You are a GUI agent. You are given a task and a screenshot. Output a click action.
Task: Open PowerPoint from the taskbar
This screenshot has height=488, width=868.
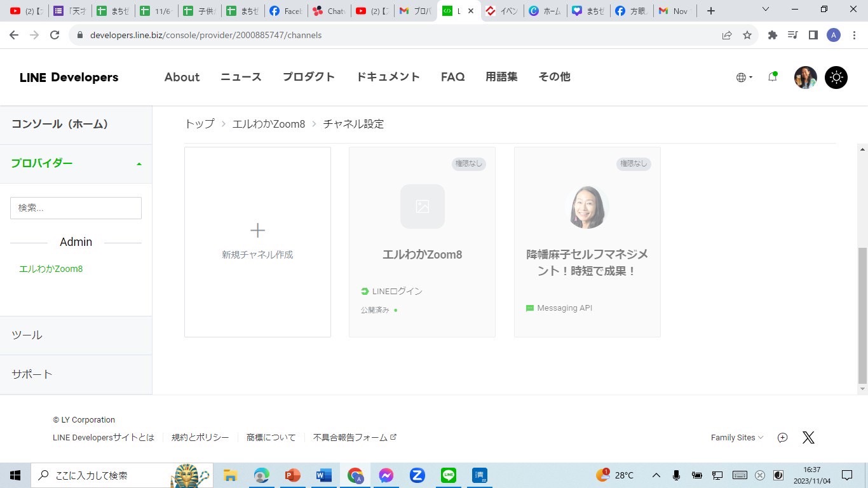pyautogui.click(x=292, y=475)
